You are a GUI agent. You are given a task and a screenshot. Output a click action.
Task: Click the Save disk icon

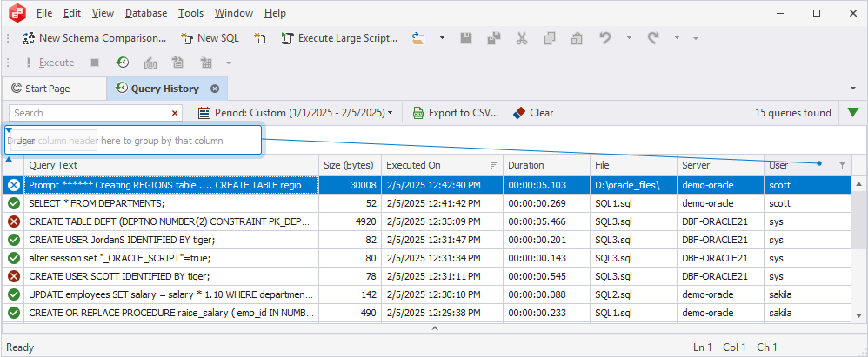tap(466, 38)
